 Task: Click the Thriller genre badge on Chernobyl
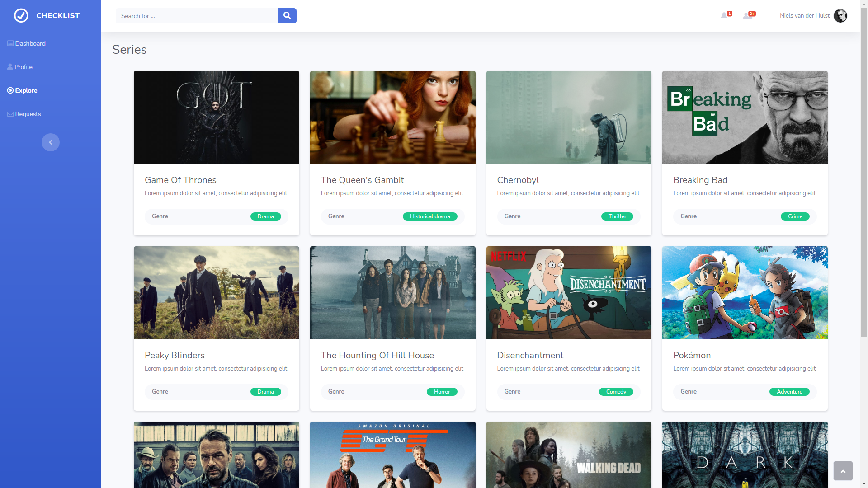pos(617,216)
